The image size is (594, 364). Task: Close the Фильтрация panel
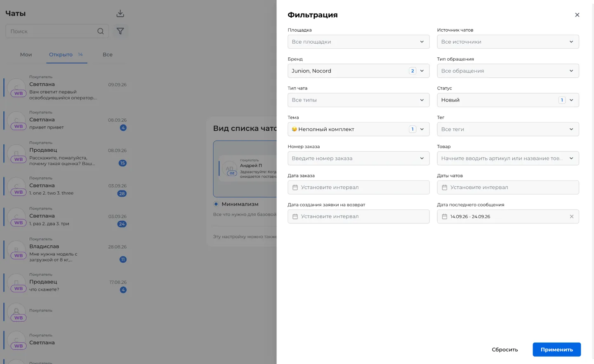point(577,15)
